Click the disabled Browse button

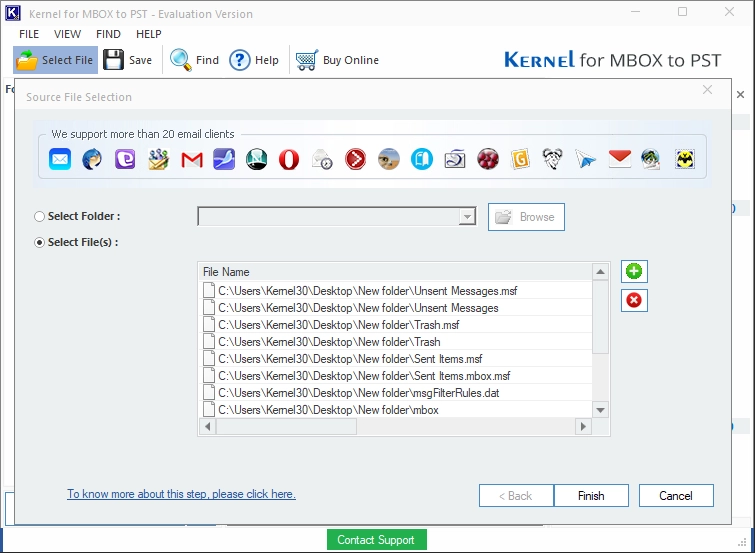[526, 217]
